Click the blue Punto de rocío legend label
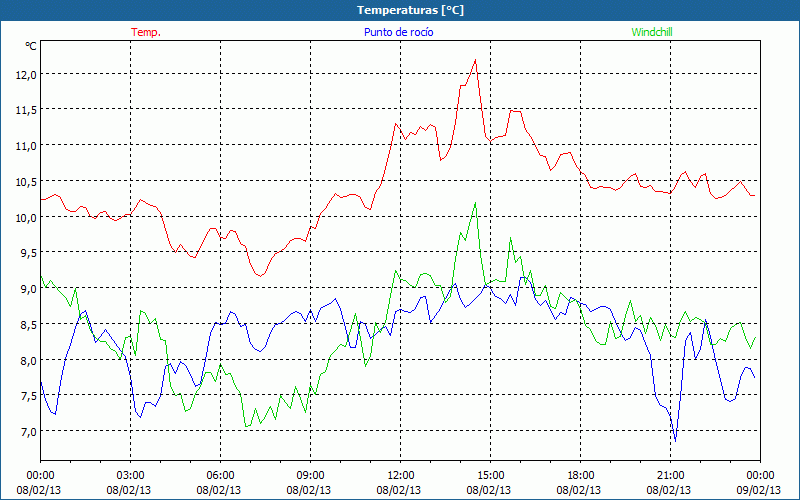Viewport: 800px width, 500px height. click(x=398, y=32)
